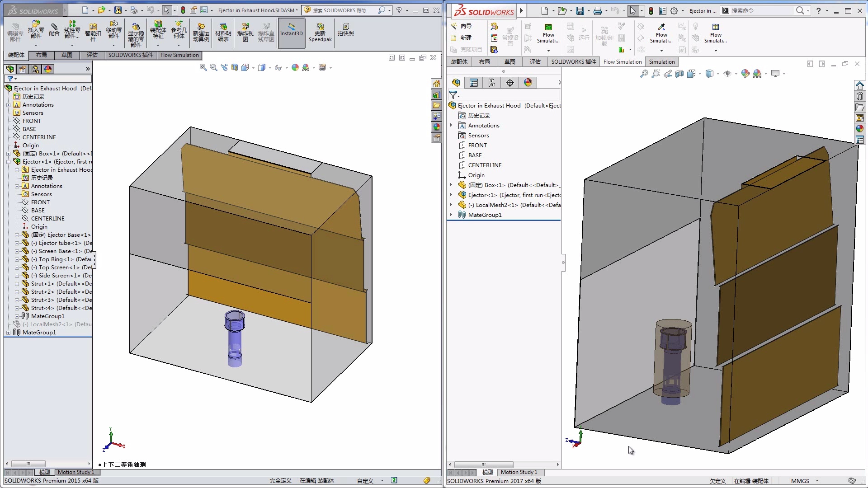The image size is (868, 488).
Task: Open the 爆炸视图 exploded view tool
Action: click(245, 32)
